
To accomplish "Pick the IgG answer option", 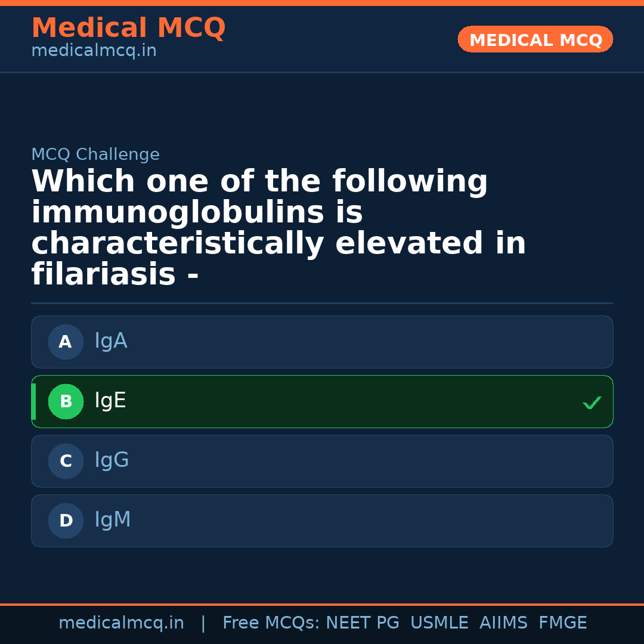I will point(322,461).
